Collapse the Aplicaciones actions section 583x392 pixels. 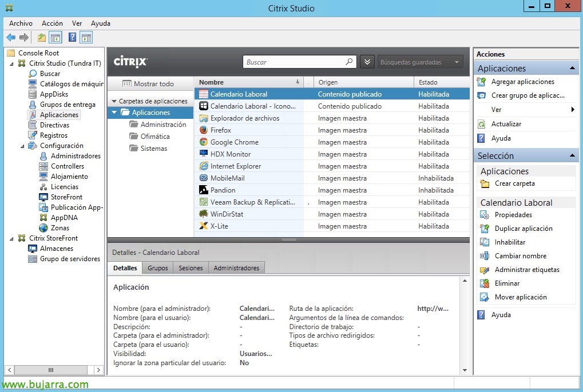click(572, 69)
